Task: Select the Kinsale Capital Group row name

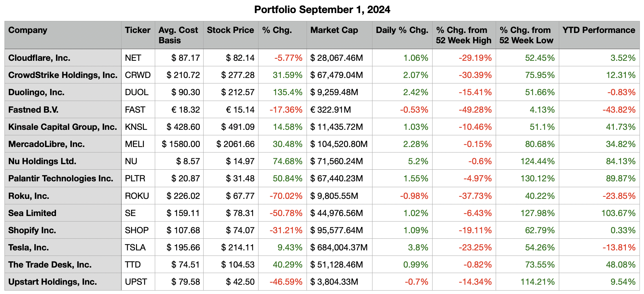Action: tap(62, 127)
